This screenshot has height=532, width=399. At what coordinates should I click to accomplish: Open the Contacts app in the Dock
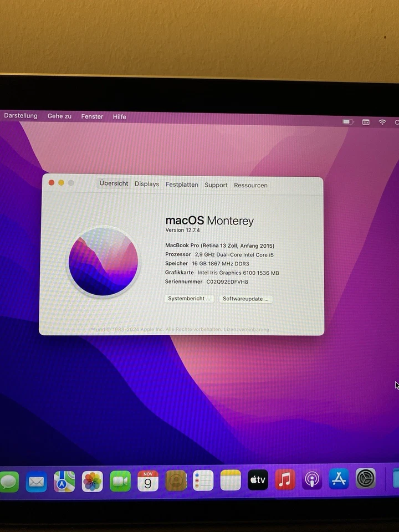pyautogui.click(x=176, y=480)
